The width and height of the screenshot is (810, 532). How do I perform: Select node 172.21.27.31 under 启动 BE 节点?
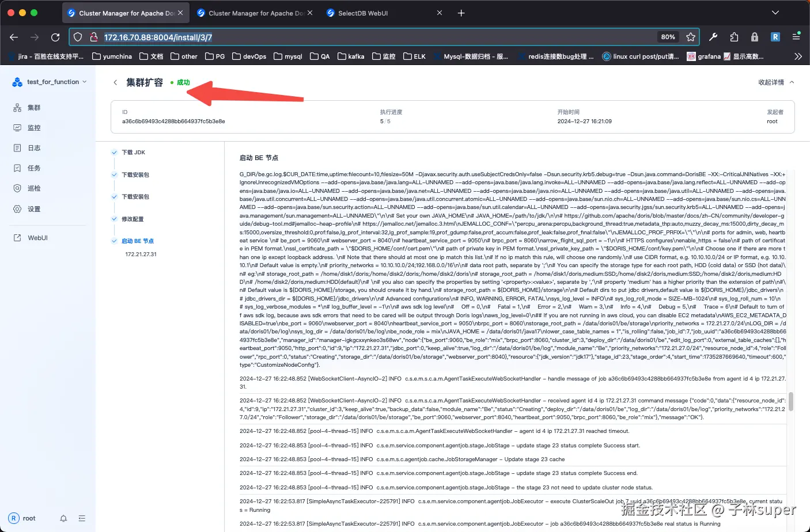[x=141, y=254]
